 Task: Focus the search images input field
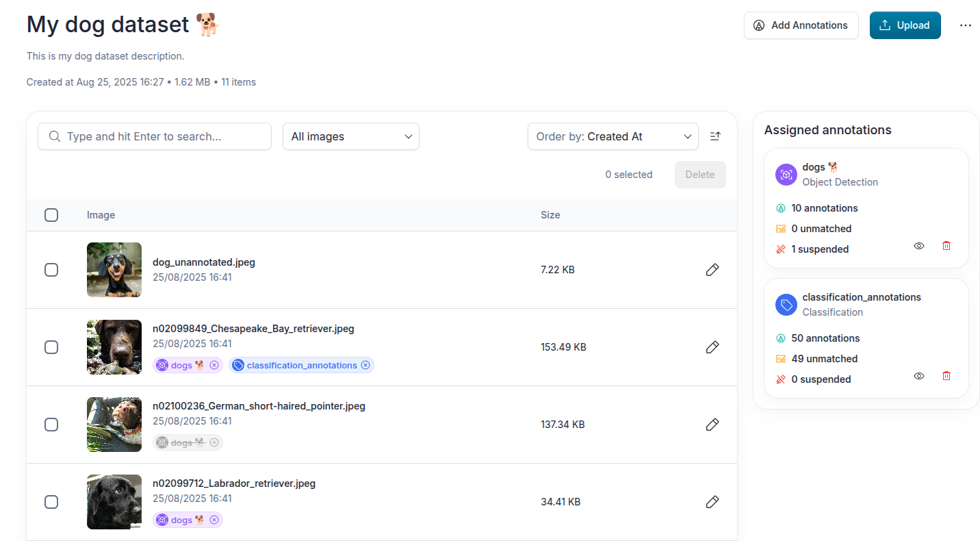[155, 136]
